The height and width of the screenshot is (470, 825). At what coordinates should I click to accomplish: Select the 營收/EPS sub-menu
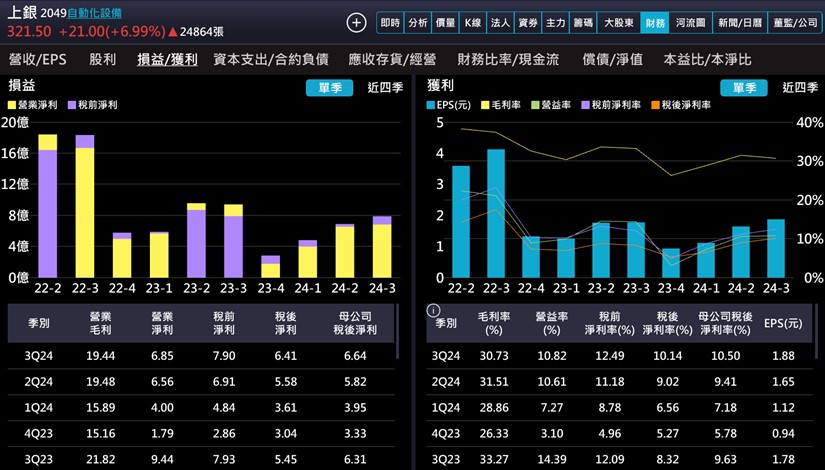click(x=38, y=60)
